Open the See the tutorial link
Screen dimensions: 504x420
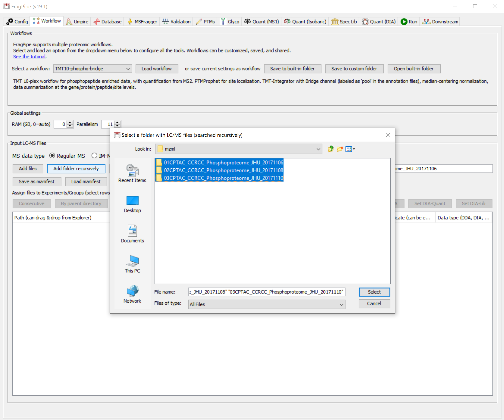[x=29, y=57]
